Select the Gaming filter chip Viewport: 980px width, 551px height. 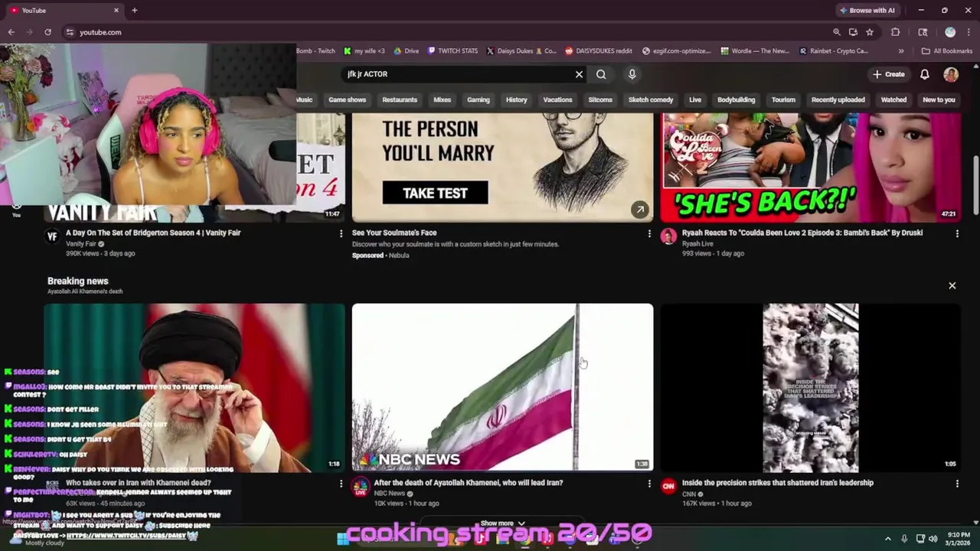[x=479, y=99]
